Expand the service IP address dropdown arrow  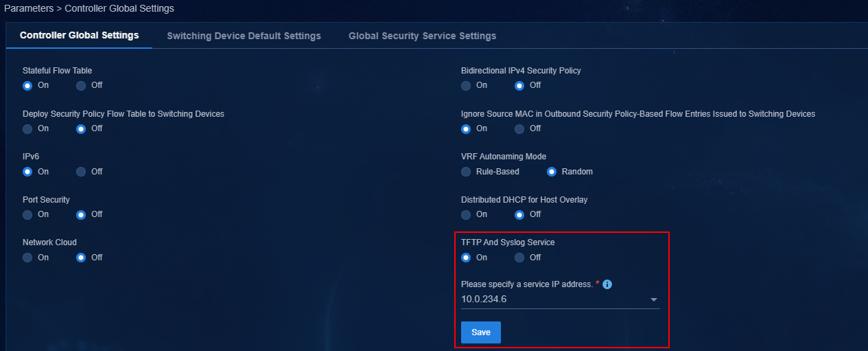[x=654, y=299]
